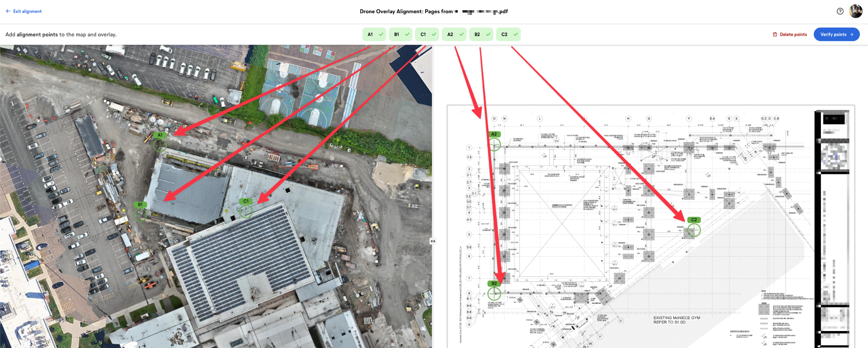This screenshot has width=868, height=348.
Task: Click the C1 alignment point chip
Action: pos(427,34)
